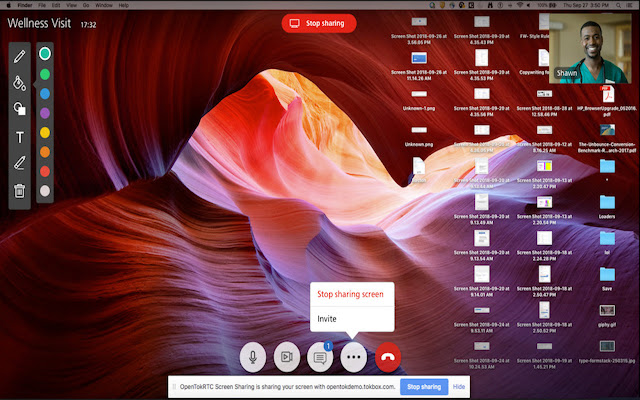End the call with the red hang-up button
The height and width of the screenshot is (400, 640).
coord(387,355)
